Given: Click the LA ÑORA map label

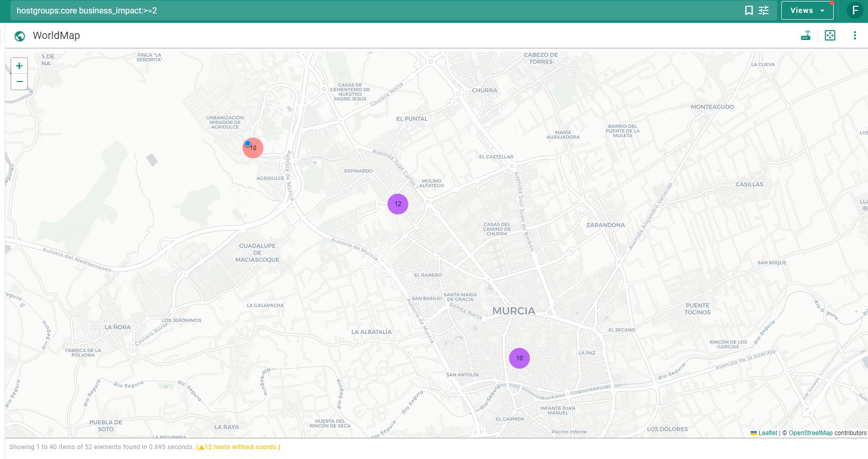Looking at the screenshot, I should (117, 327).
